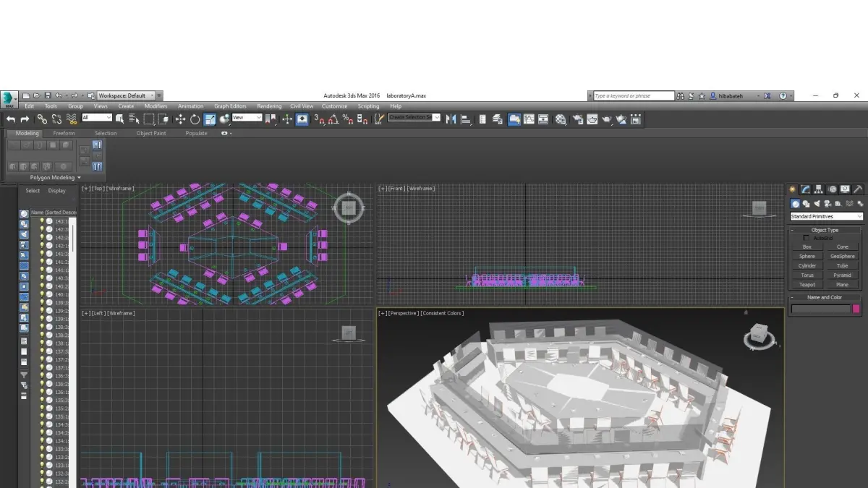
Task: Open the View reference coordinate dropdown
Action: pyautogui.click(x=247, y=118)
